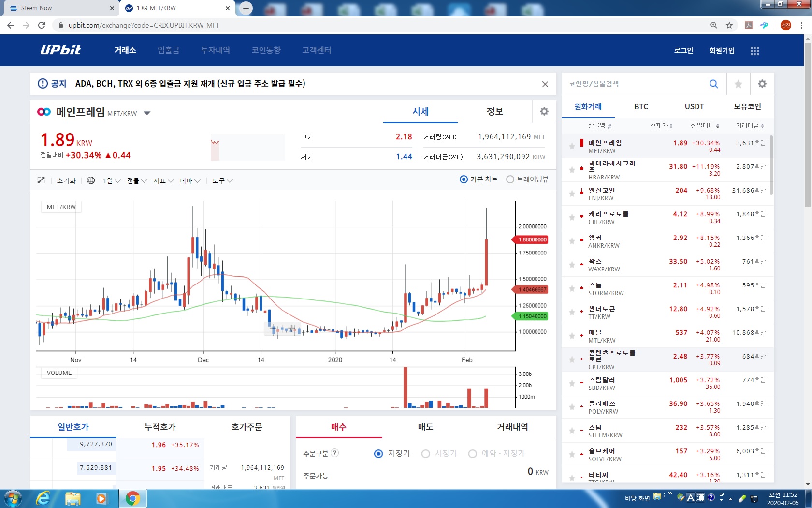This screenshot has height=508, width=812.
Task: Click the 초기화 chart reset button
Action: [66, 180]
